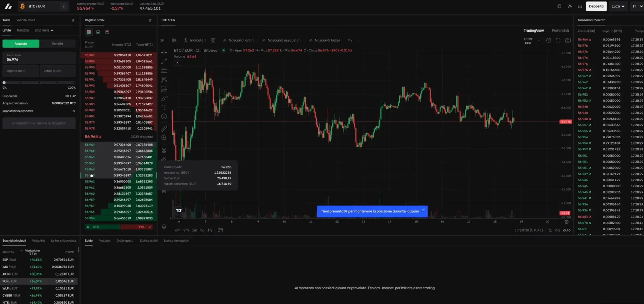Select the Vendita sell side
644x304 pixels.
click(57, 44)
